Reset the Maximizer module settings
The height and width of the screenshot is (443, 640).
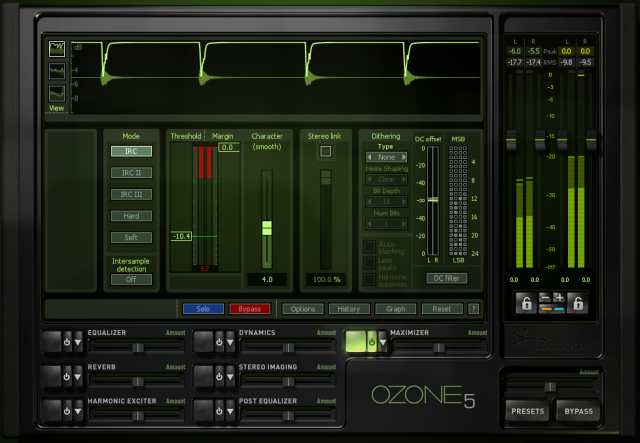442,309
